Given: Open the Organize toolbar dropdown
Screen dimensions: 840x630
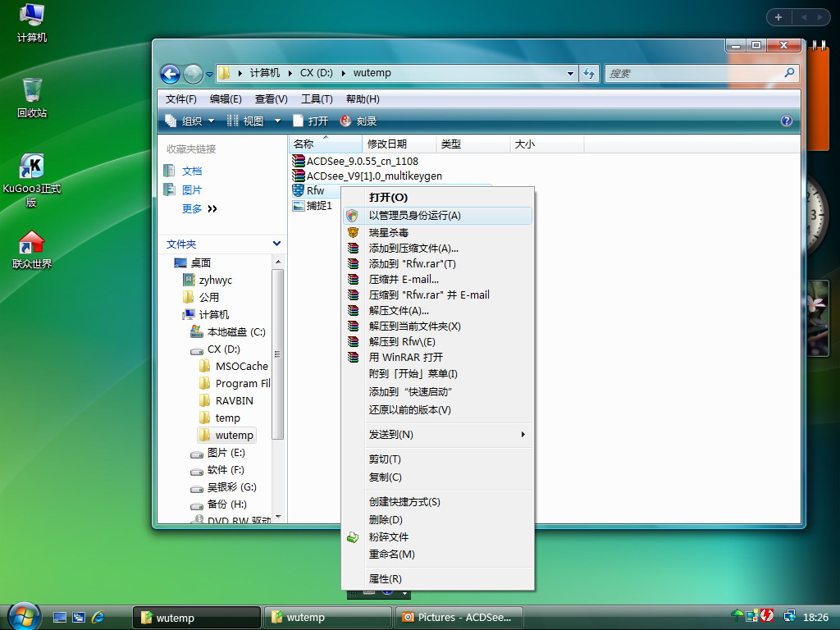Looking at the screenshot, I should click(x=189, y=121).
